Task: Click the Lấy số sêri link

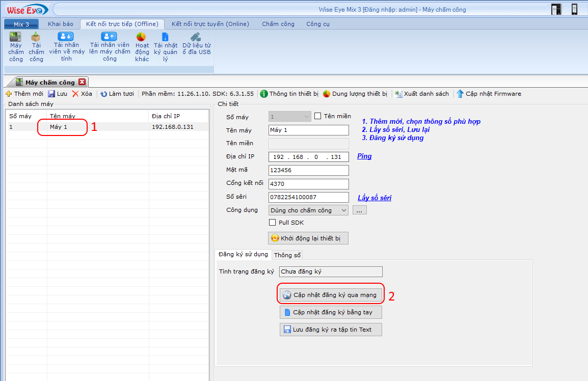Action: tap(375, 198)
